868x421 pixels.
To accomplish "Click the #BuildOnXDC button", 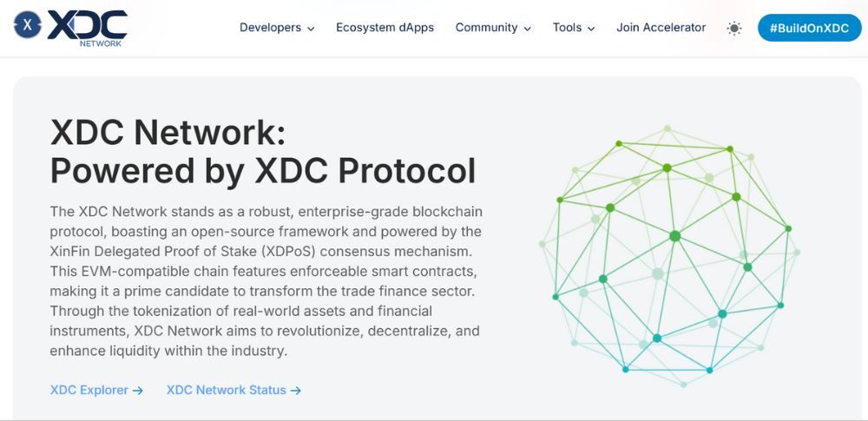I will [809, 29].
